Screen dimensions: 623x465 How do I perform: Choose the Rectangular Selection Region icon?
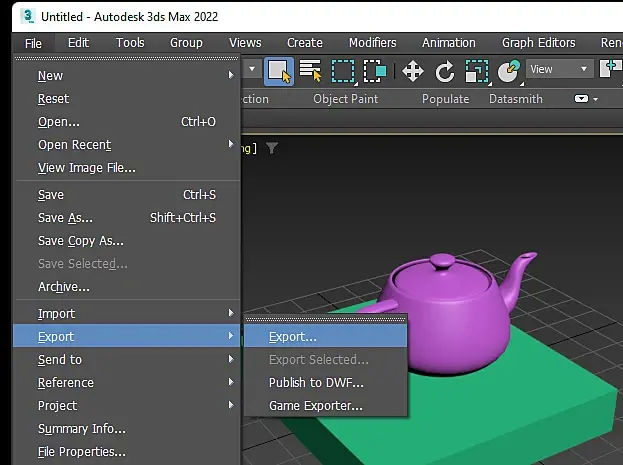(343, 72)
